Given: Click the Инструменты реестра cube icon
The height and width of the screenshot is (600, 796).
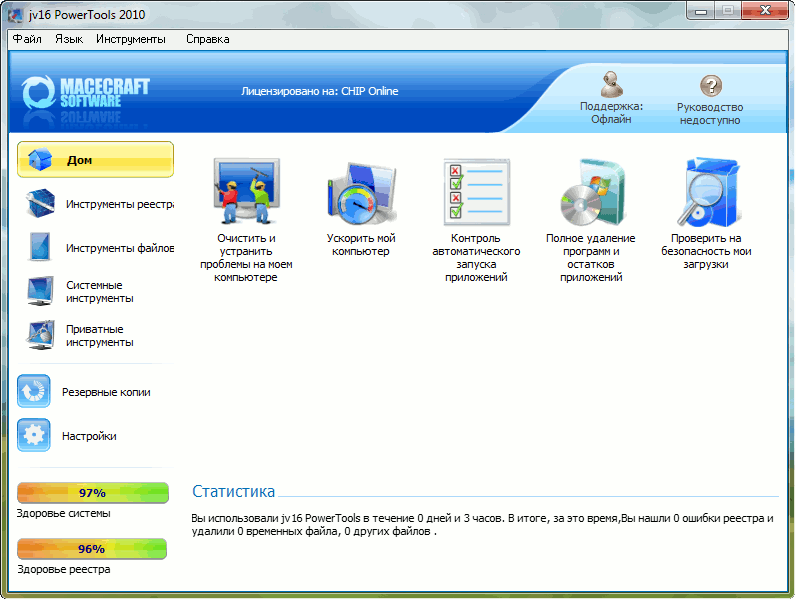Looking at the screenshot, I should [x=40, y=203].
